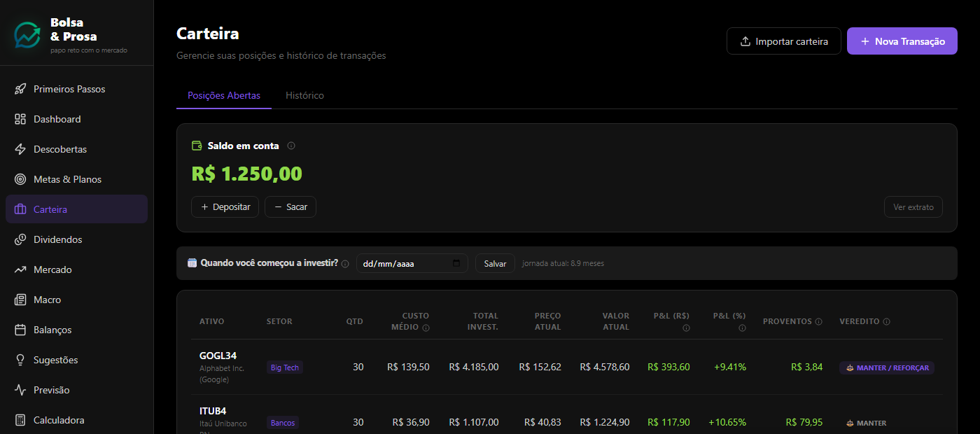
Task: Click Big Tech sector tag
Action: tap(285, 367)
